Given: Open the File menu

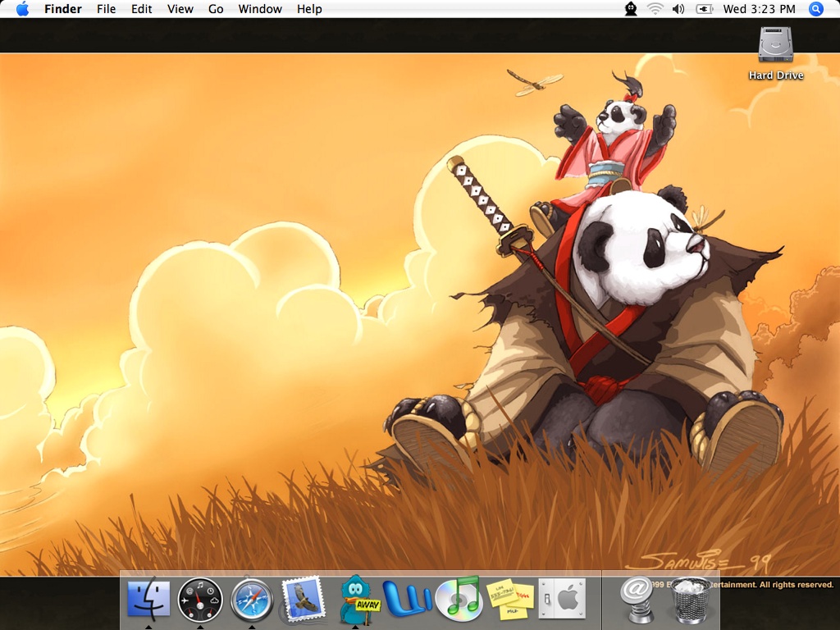Looking at the screenshot, I should [x=106, y=8].
